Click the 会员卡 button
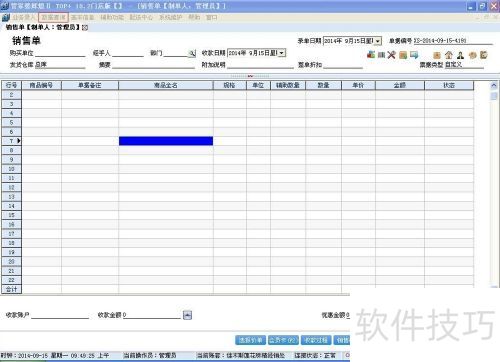500x362 pixels. [283, 340]
